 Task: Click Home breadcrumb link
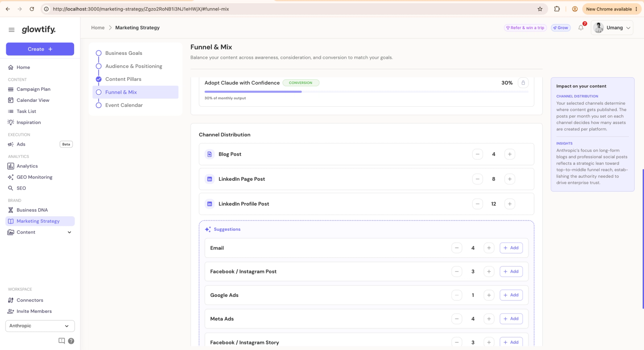98,28
